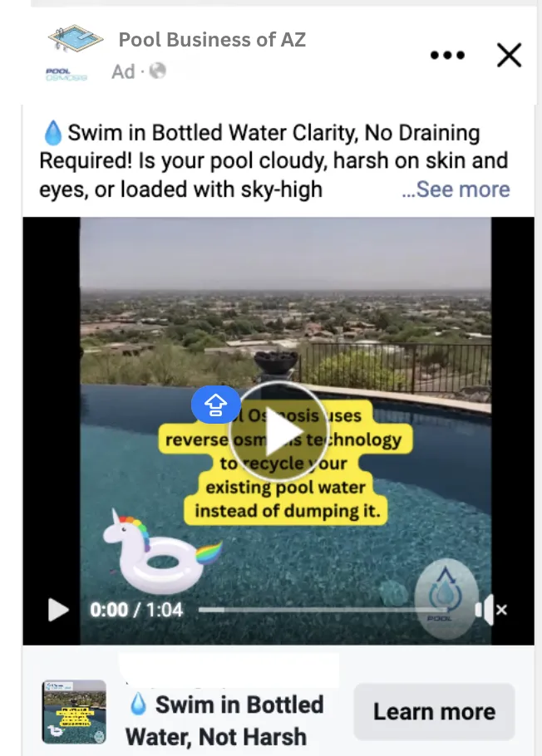Screen dimensions: 542x756
Task: Click the Pool water drop watermark logo
Action: pos(446,598)
